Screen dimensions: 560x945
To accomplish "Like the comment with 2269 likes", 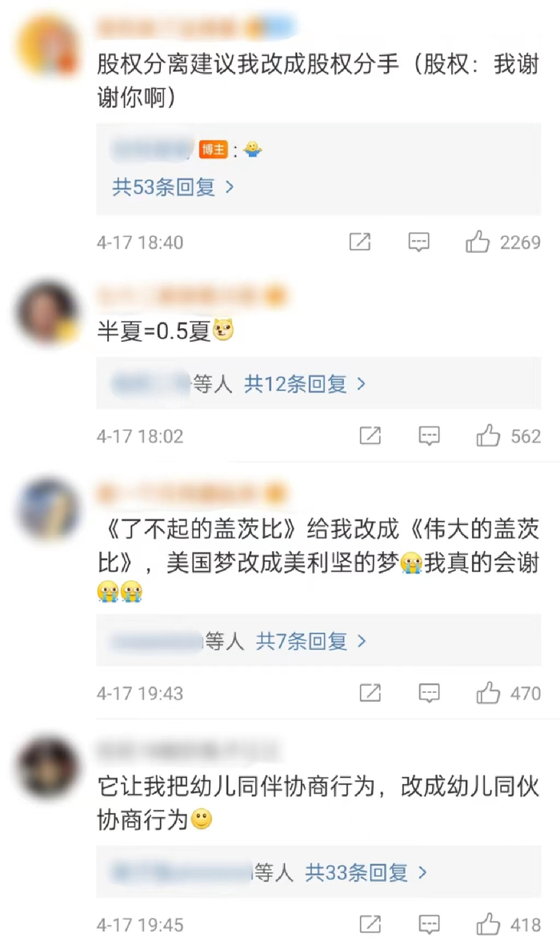I will pos(478,242).
